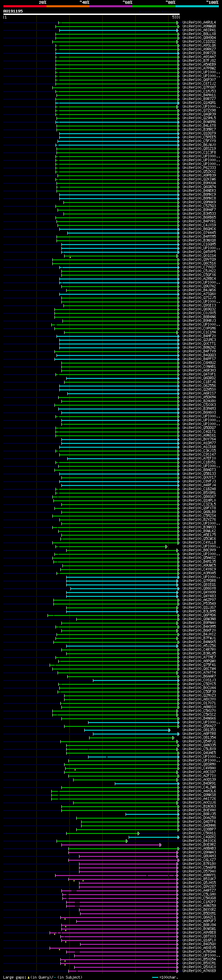Open the UniRef100_Q6P307 hit

(x=199, y=80)
